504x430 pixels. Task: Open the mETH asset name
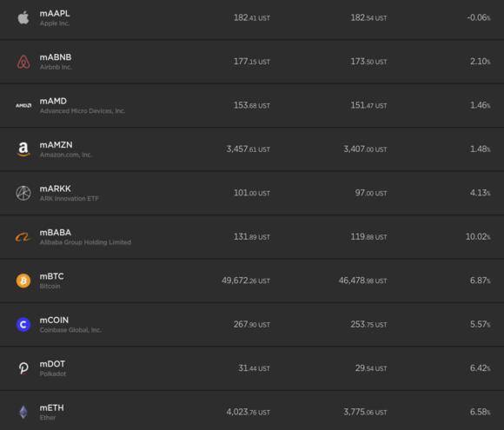pos(52,407)
